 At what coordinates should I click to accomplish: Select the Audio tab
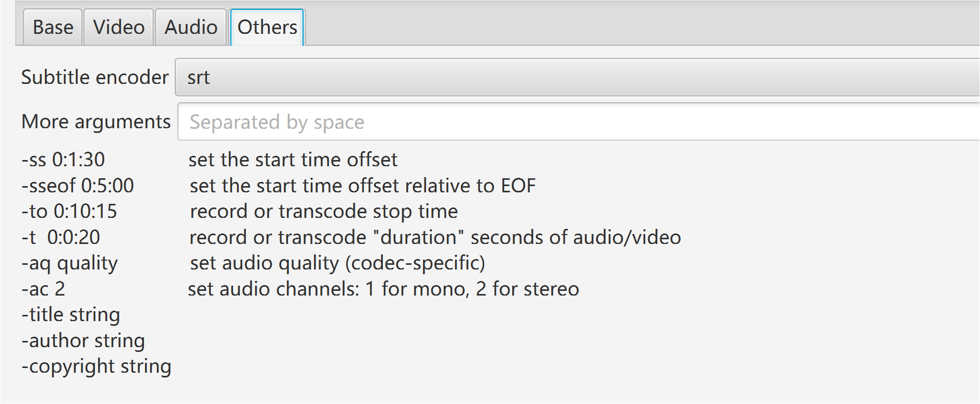pos(191,28)
